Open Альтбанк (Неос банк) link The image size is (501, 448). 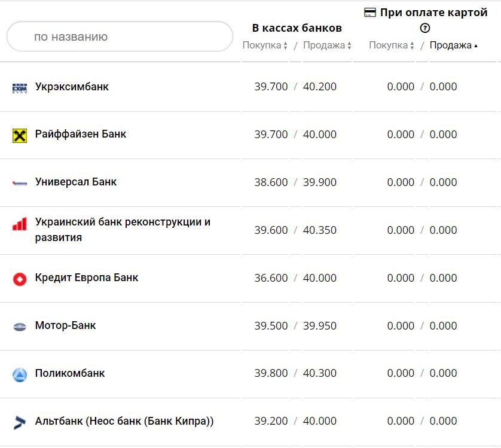tap(124, 421)
